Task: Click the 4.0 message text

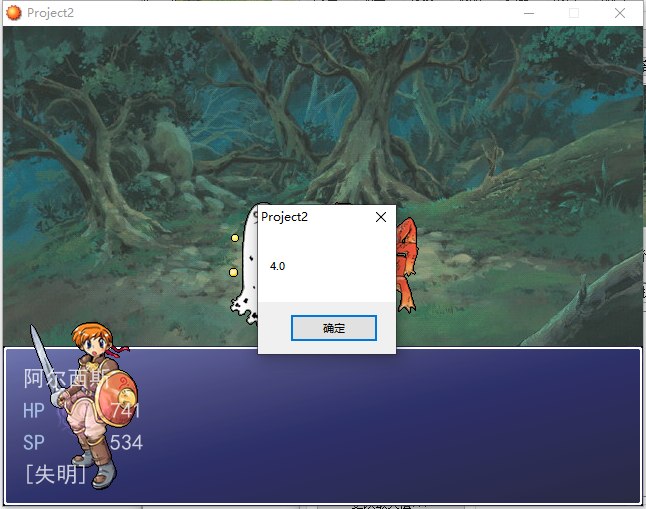Action: [277, 266]
